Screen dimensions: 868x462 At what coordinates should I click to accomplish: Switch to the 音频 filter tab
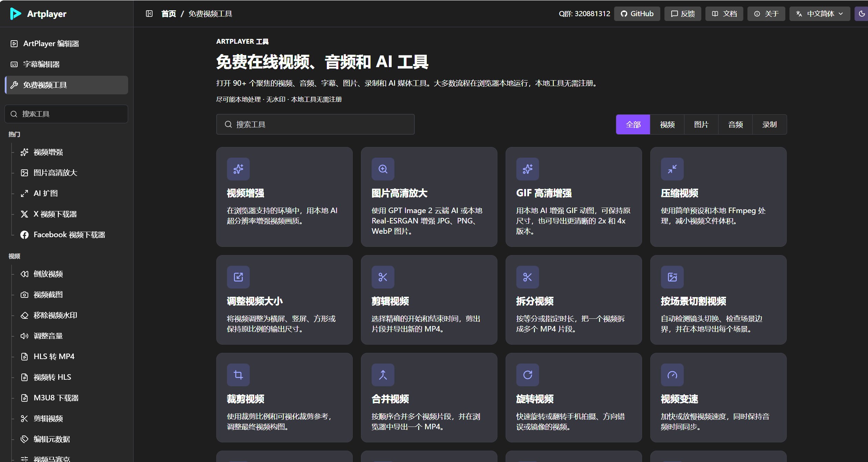pyautogui.click(x=735, y=125)
